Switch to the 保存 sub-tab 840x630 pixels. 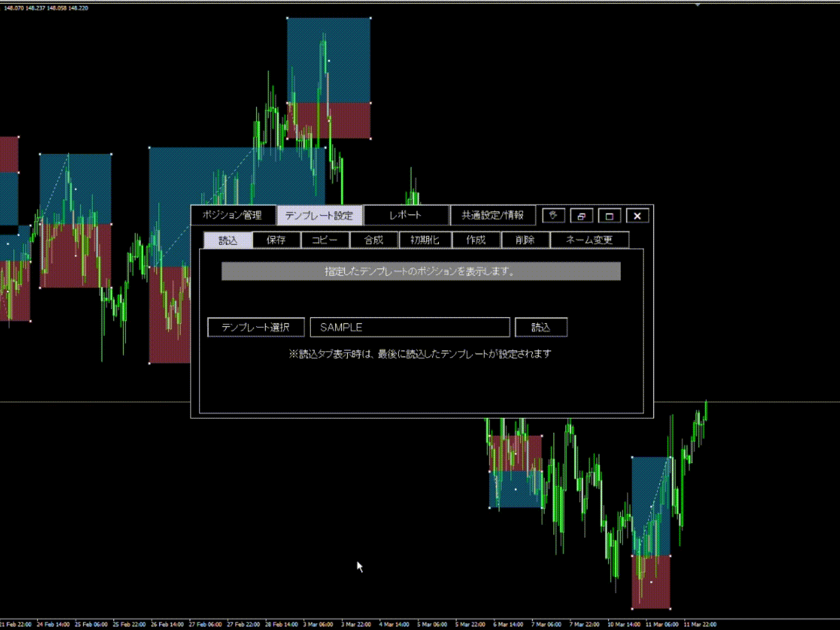(276, 240)
